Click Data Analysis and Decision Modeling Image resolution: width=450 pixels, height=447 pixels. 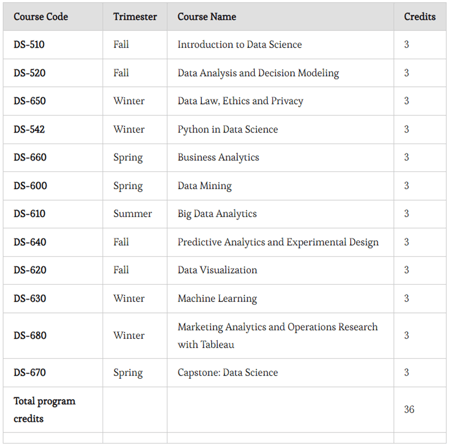[x=258, y=73]
